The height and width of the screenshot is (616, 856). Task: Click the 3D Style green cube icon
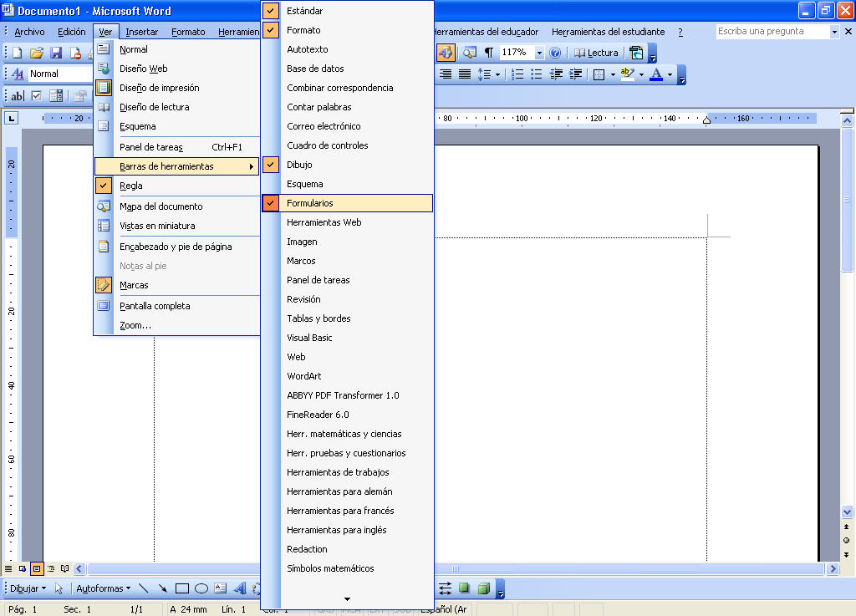483,588
